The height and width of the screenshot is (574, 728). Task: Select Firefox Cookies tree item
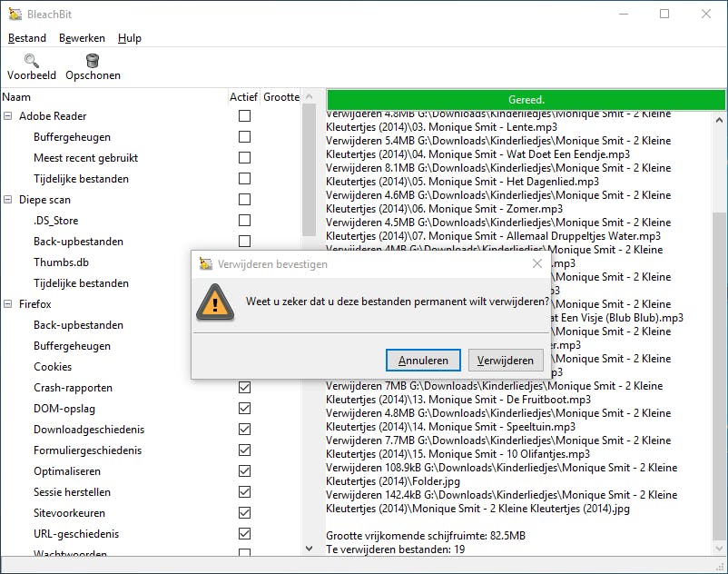pyautogui.click(x=53, y=367)
